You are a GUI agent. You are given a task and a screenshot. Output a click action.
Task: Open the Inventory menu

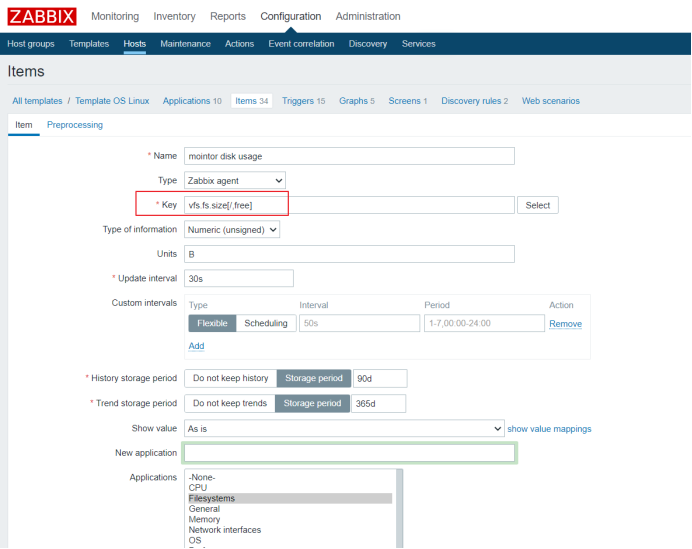tap(174, 16)
